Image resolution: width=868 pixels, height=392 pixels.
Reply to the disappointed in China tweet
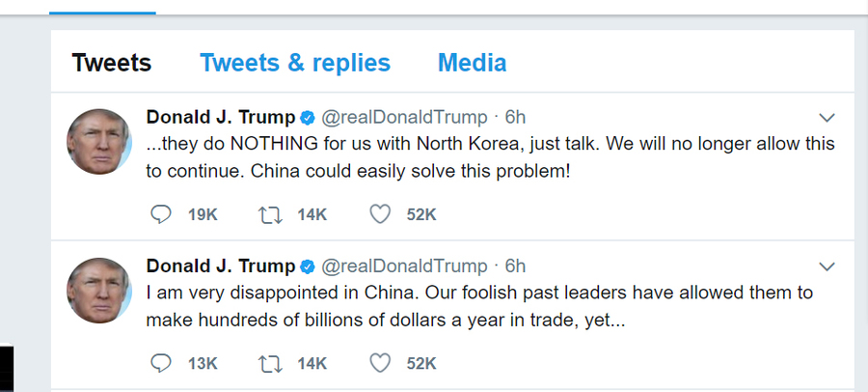pos(162,363)
